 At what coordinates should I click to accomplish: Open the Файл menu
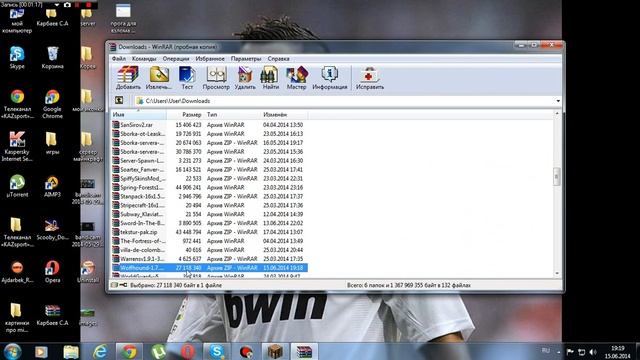tap(119, 59)
